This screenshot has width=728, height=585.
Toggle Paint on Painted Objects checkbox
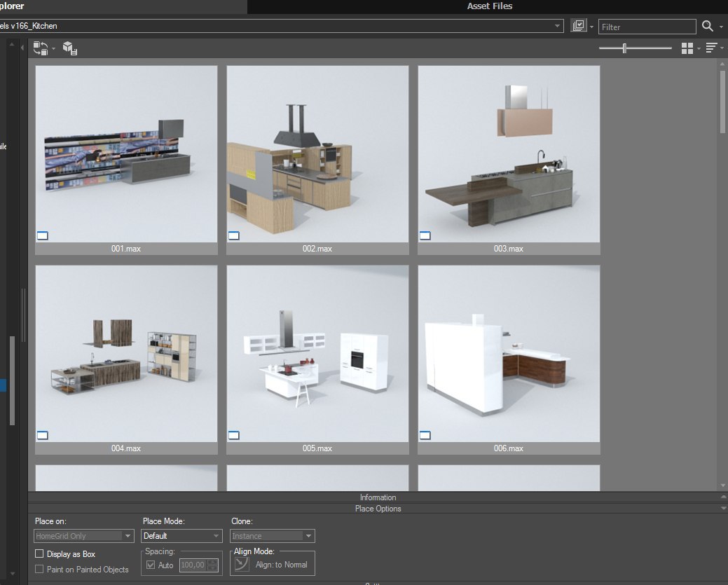pyautogui.click(x=39, y=569)
